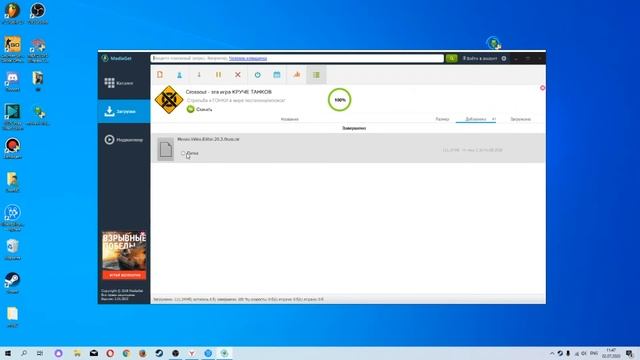Open the notification center icon
This screenshot has height=360, width=640.
point(629,353)
